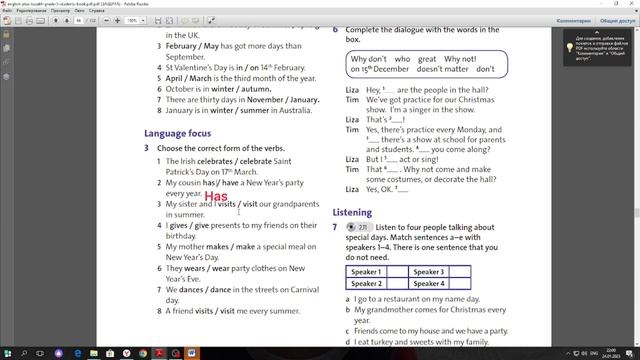The height and width of the screenshot is (360, 640).
Task: Open the Просмотр menu
Action: tap(60, 11)
